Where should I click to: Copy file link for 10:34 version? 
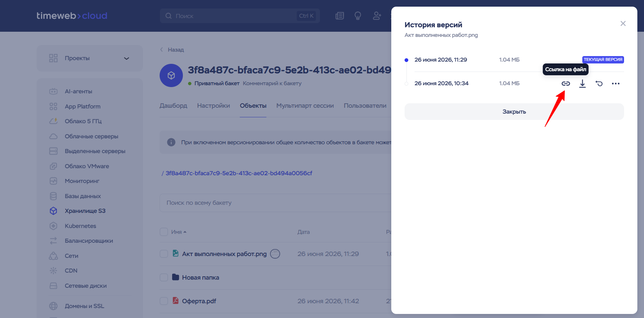[566, 84]
